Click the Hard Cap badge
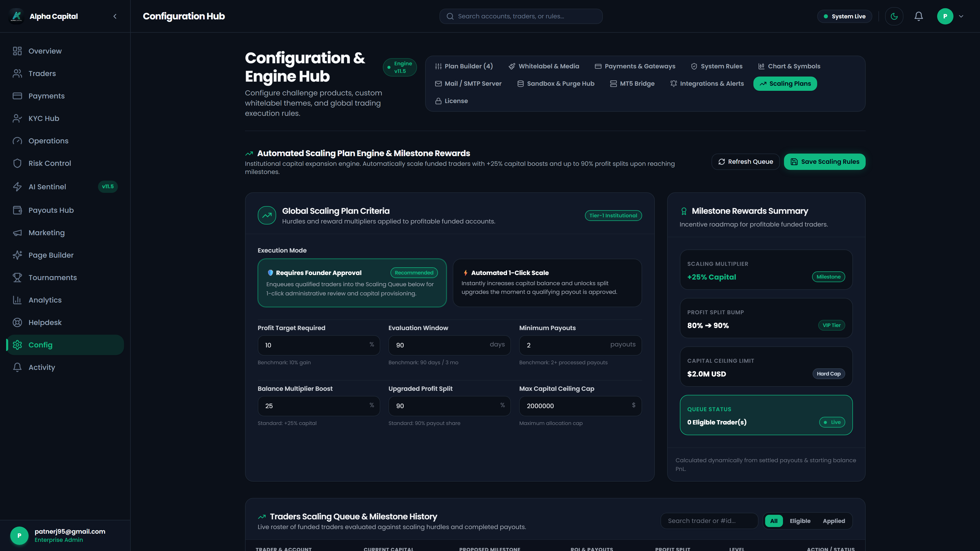Viewport: 980px width, 551px height. pyautogui.click(x=829, y=374)
